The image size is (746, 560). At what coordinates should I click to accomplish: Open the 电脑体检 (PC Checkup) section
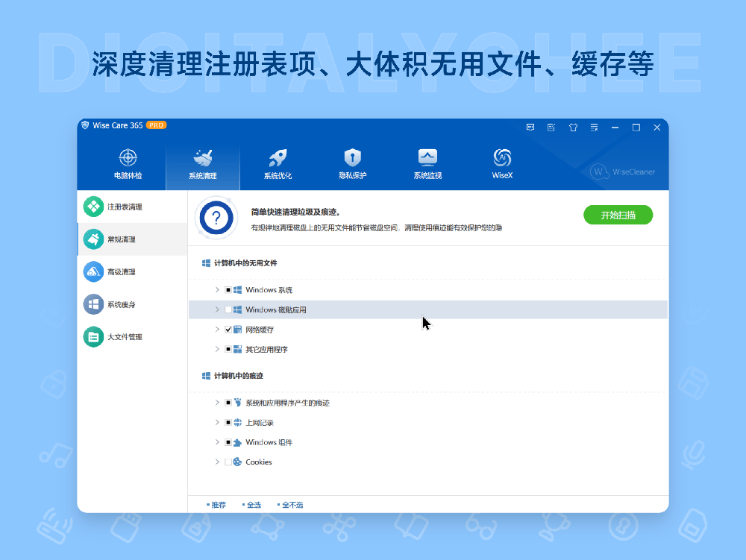click(x=128, y=163)
